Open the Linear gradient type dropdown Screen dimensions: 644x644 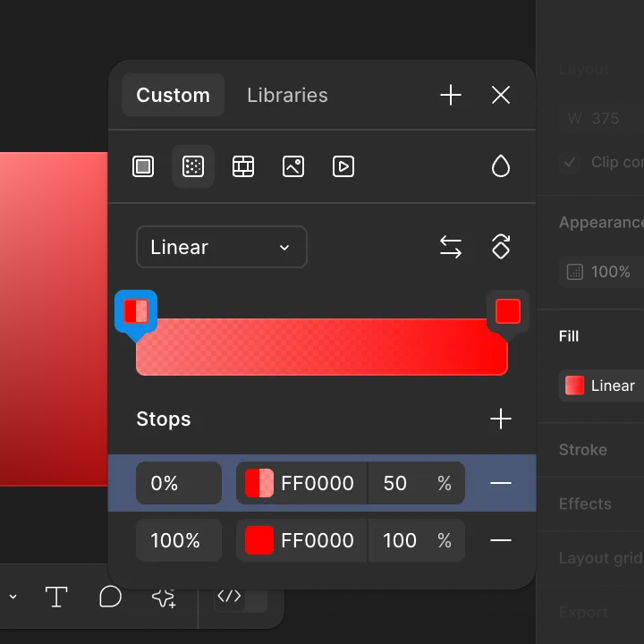(222, 247)
